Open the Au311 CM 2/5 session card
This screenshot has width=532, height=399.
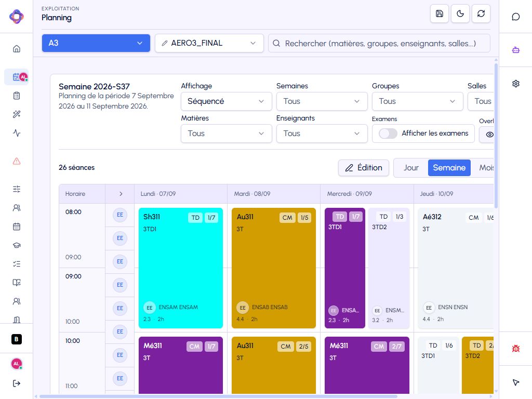274,365
